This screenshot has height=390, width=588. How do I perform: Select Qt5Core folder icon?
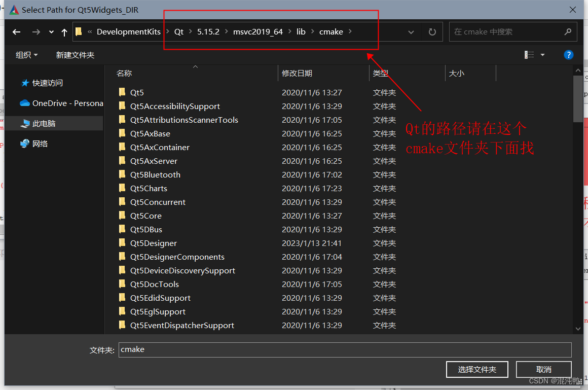122,216
